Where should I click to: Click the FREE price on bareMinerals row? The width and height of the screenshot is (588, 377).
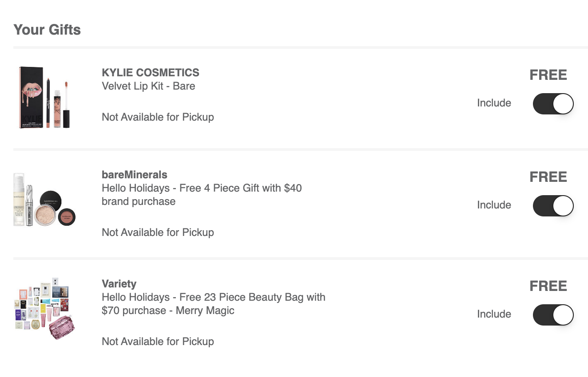(548, 177)
